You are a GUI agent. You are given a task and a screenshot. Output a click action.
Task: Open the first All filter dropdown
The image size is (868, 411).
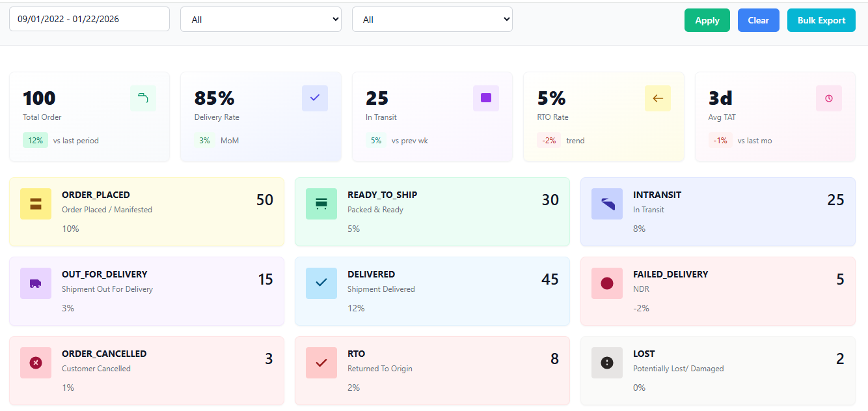click(x=260, y=19)
